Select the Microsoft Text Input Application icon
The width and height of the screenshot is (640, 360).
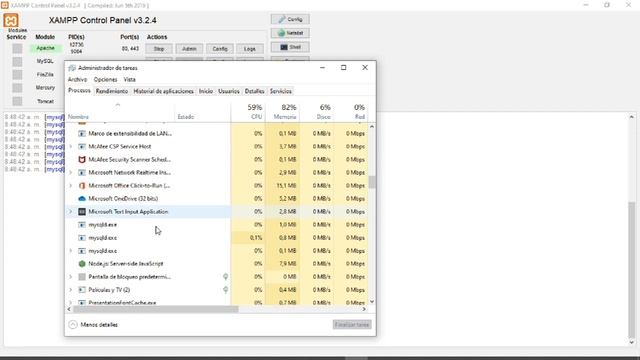82,211
